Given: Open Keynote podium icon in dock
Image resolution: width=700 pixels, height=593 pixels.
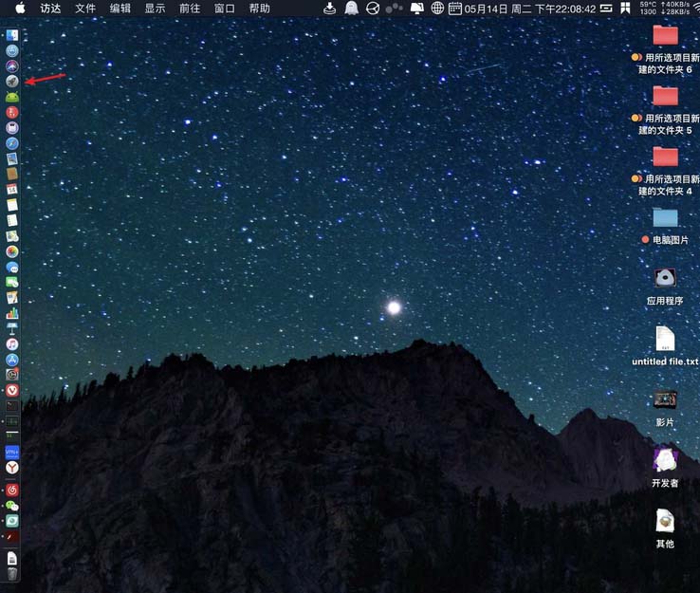Looking at the screenshot, I should coord(12,328).
